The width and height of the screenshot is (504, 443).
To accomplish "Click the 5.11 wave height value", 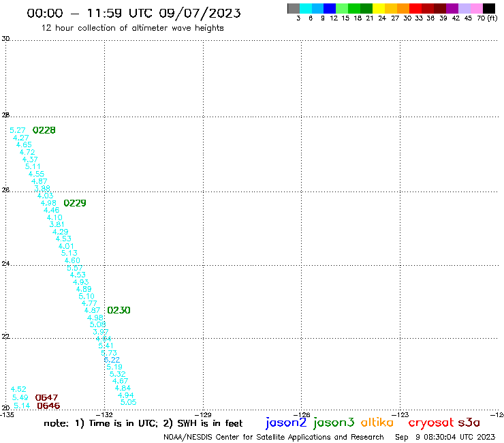I will (x=33, y=167).
